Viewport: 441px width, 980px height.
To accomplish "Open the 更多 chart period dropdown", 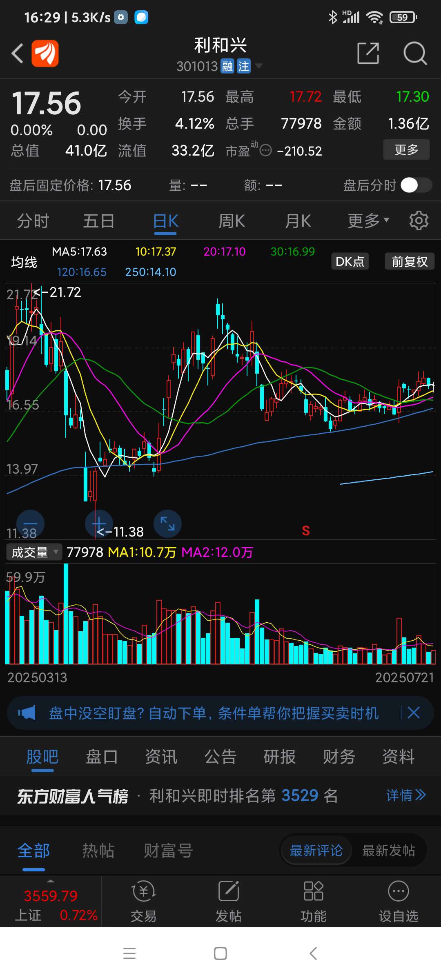I will pyautogui.click(x=368, y=221).
